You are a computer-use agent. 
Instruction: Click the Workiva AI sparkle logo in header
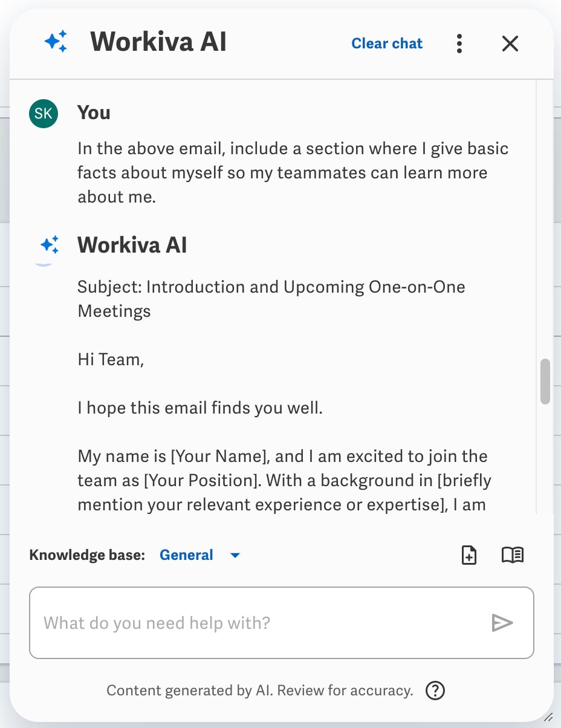point(56,42)
